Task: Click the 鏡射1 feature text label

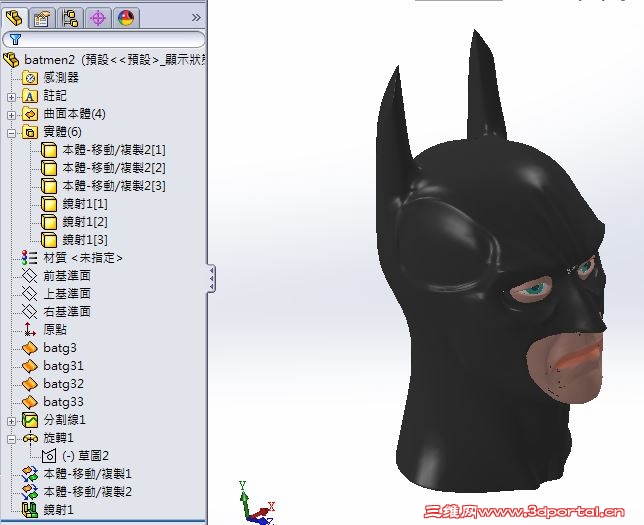Action: point(59,510)
